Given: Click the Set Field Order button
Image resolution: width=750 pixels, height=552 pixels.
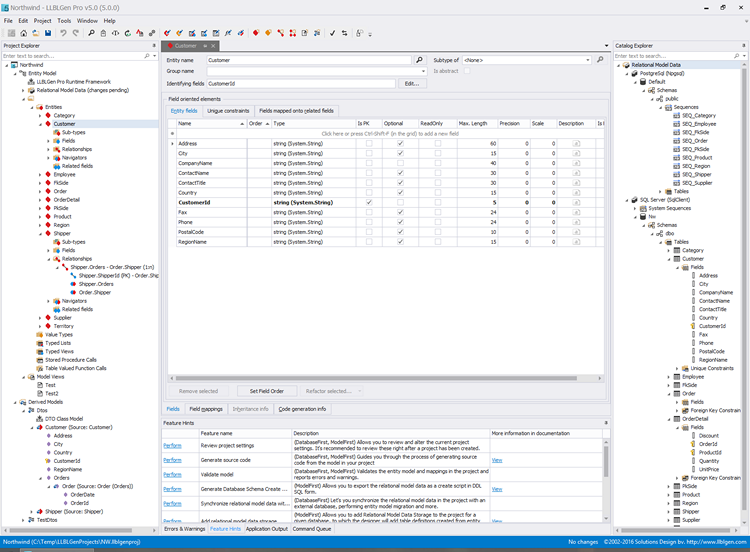Looking at the screenshot, I should coord(266,391).
